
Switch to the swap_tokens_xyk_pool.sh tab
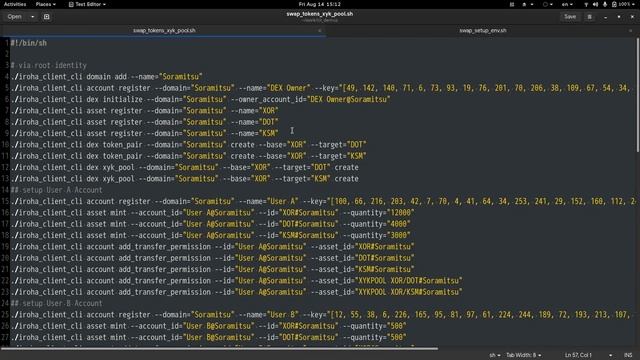[164, 31]
